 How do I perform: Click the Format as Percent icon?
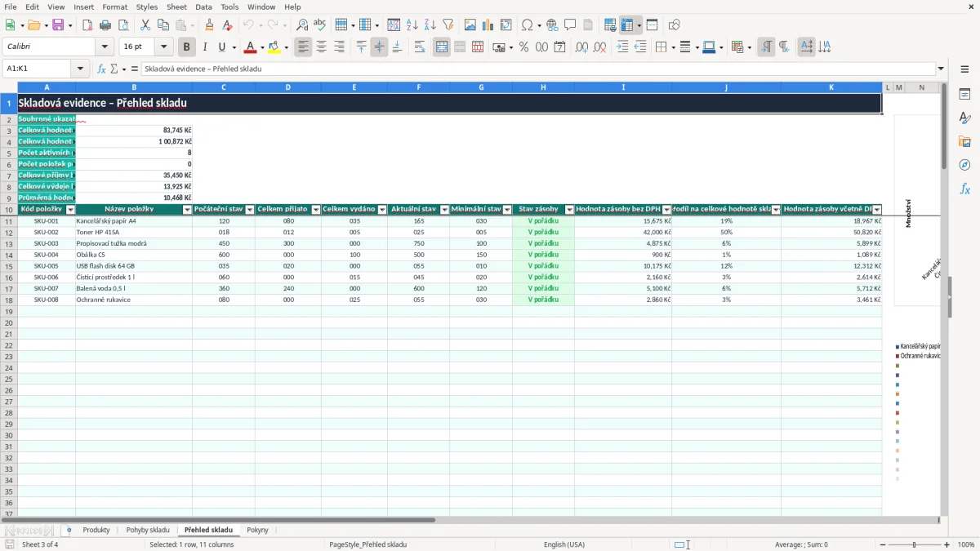tap(523, 47)
